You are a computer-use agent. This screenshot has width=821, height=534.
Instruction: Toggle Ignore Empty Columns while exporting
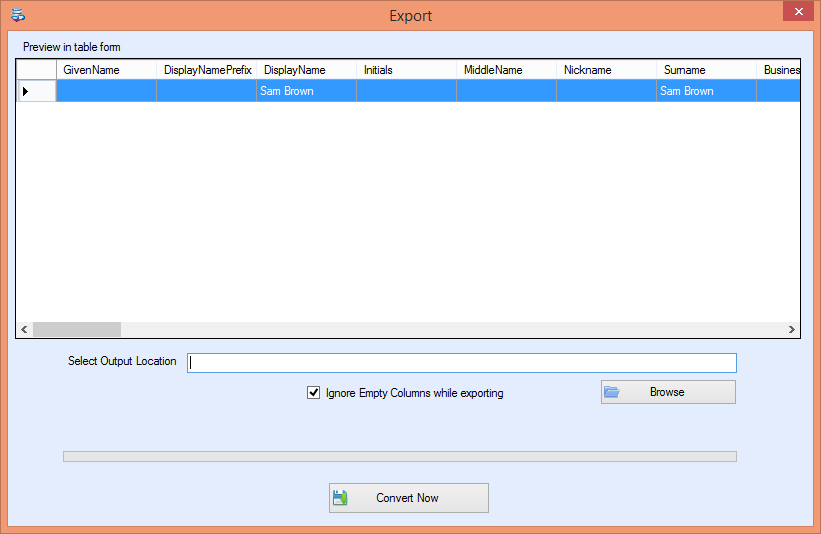click(x=313, y=393)
